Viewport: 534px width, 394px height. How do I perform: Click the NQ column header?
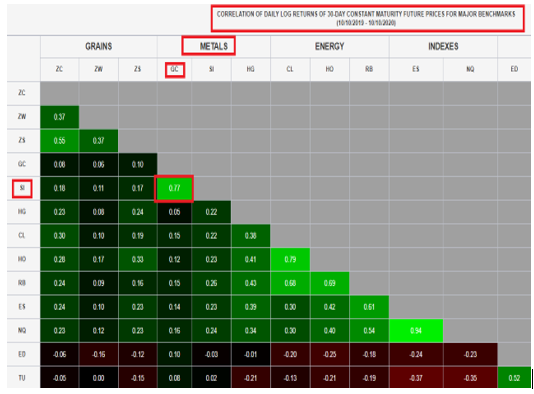click(x=470, y=69)
